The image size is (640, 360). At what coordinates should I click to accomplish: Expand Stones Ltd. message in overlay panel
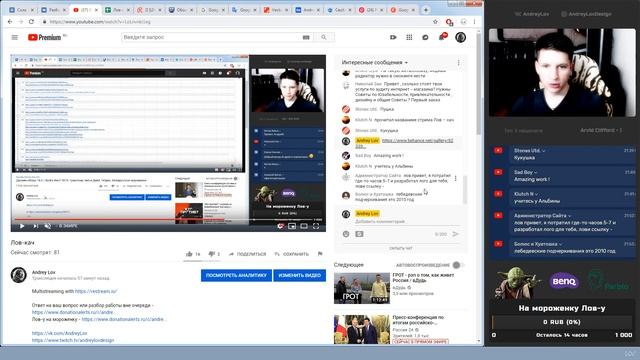point(544,151)
